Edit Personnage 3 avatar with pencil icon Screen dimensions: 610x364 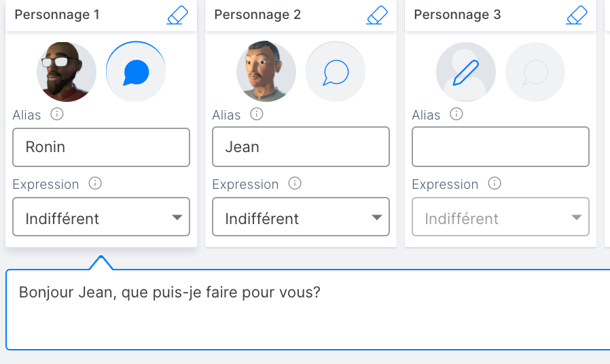tap(466, 72)
